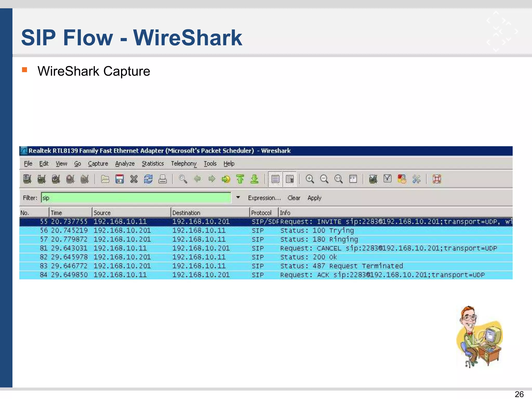Open the Go menu

point(77,164)
